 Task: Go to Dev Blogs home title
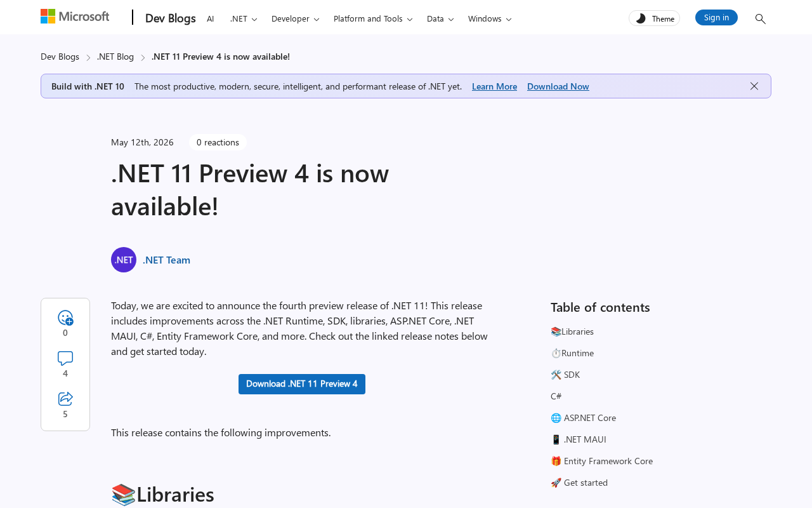171,18
